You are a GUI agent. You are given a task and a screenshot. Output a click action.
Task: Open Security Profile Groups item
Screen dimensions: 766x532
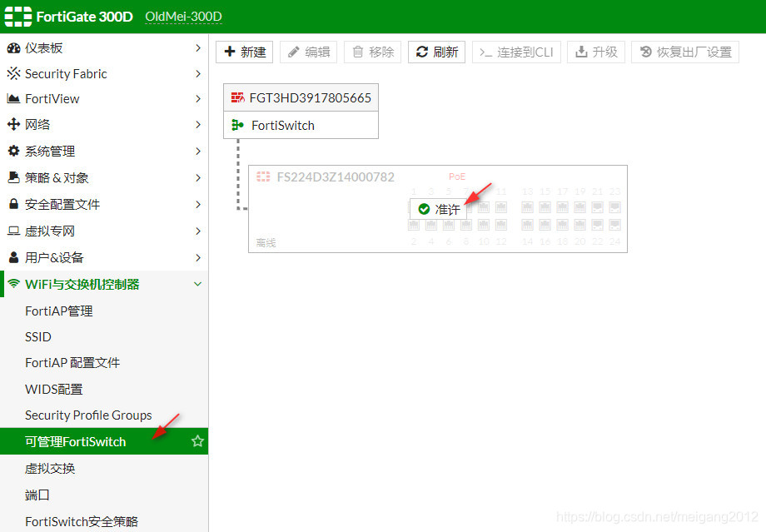tap(104, 415)
